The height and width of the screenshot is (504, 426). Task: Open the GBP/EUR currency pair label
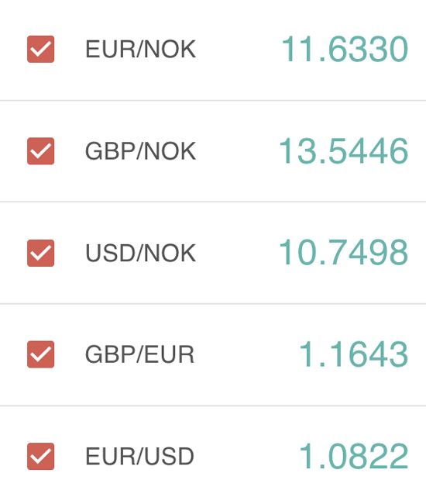139,354
